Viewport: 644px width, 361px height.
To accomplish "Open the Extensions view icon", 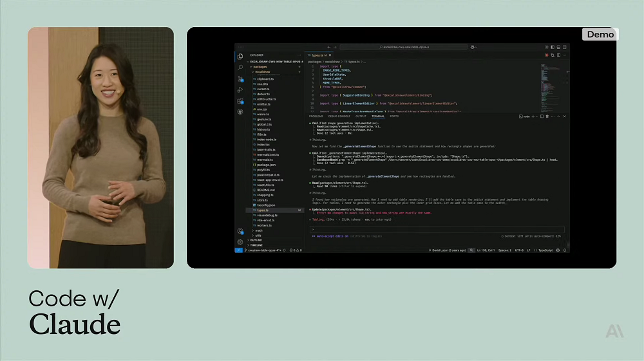I will point(240,101).
